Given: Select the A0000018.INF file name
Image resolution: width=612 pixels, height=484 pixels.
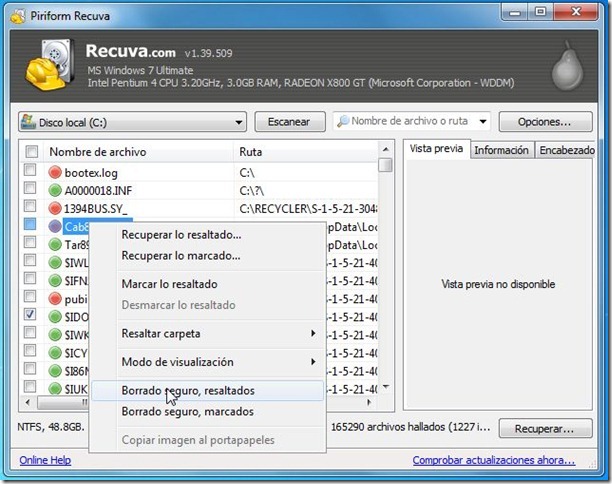Looking at the screenshot, I should (x=98, y=191).
